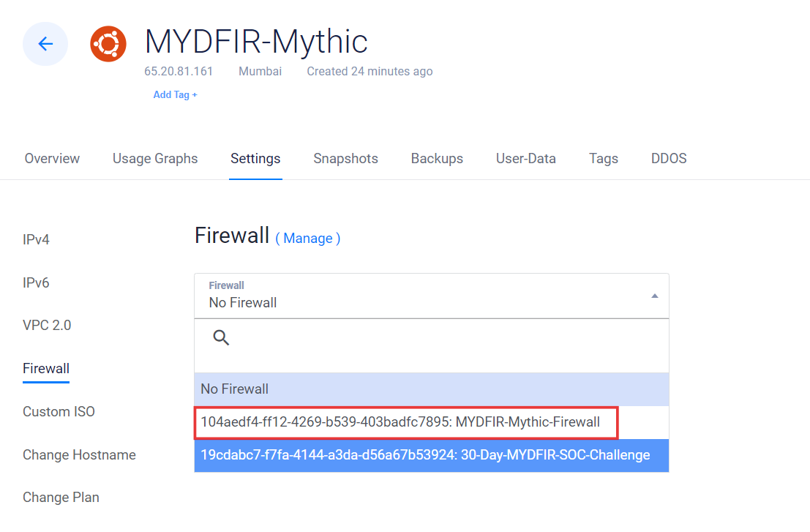
Task: Click the Ubuntu OS logo icon
Action: click(x=108, y=44)
